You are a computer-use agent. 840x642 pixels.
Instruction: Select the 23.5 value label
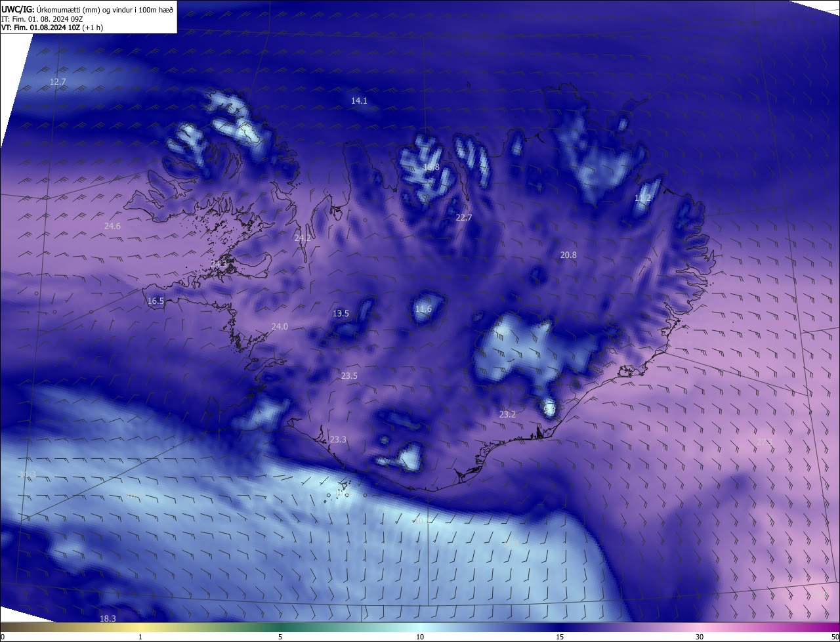click(349, 375)
